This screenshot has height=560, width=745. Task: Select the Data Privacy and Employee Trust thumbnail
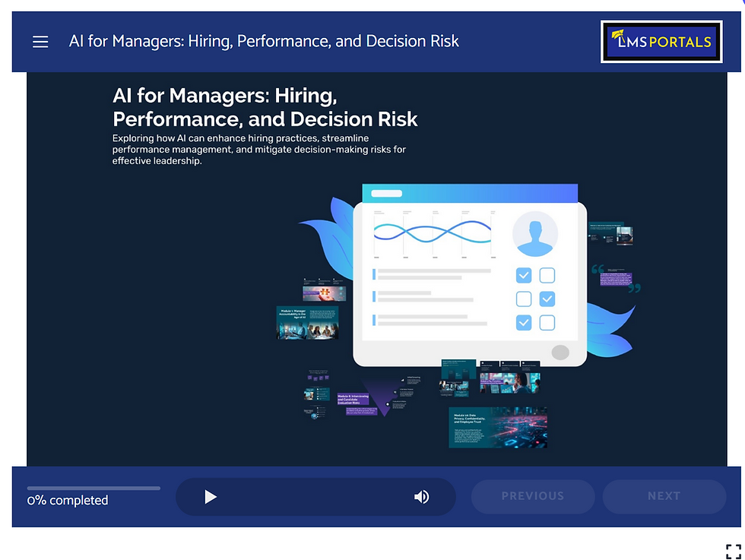coord(498,427)
